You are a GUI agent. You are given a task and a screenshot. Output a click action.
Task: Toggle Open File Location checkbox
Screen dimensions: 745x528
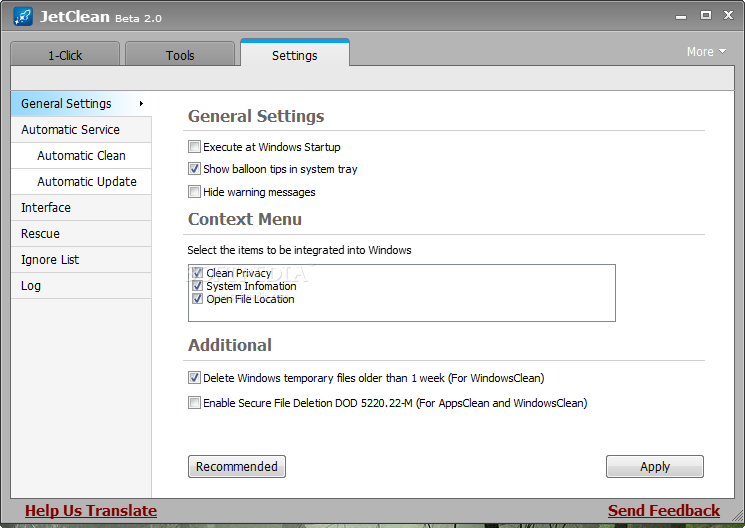coord(198,299)
